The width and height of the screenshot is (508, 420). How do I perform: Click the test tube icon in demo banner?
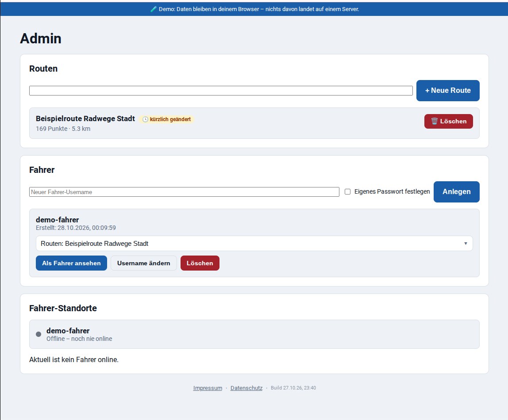[x=154, y=9]
